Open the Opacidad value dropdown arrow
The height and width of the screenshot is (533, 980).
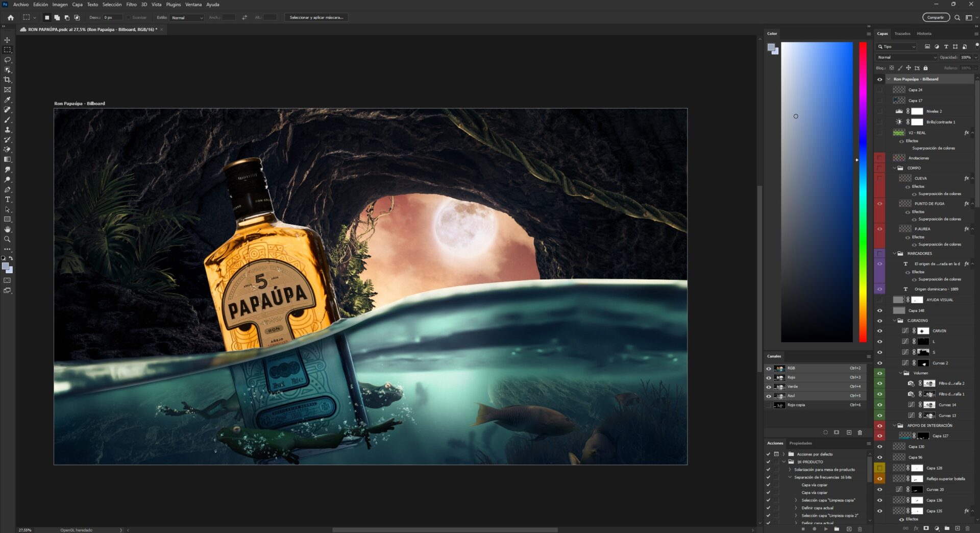point(975,57)
